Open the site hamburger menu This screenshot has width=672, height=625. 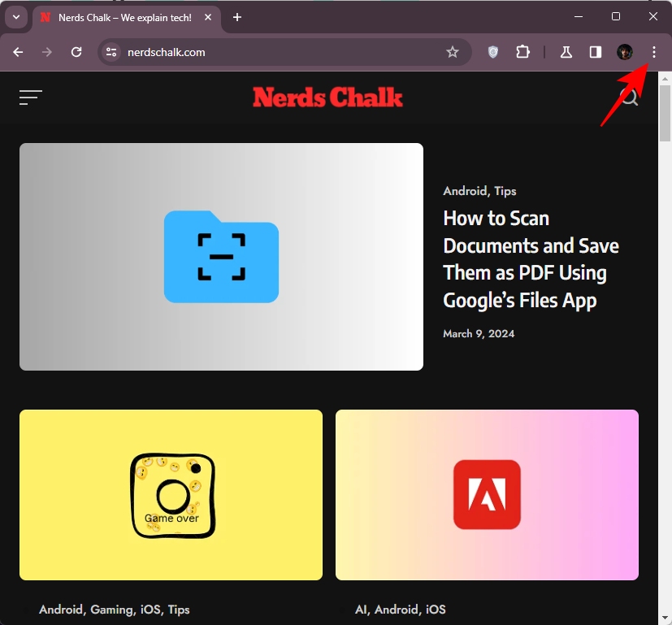coord(31,98)
